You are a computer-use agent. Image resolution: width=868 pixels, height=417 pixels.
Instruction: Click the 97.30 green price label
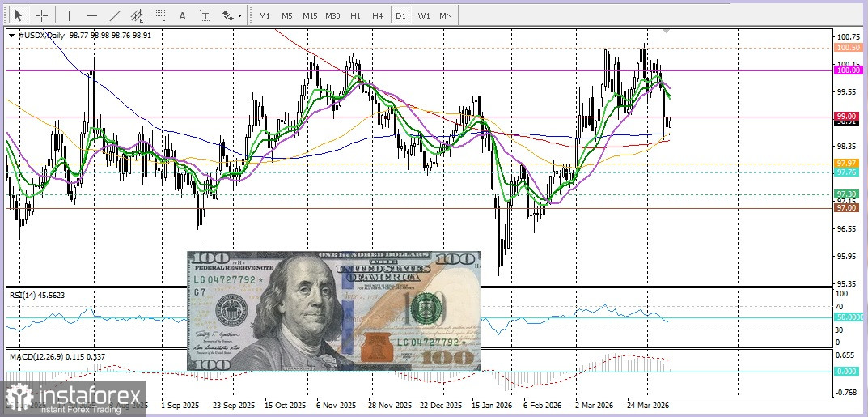tap(848, 194)
